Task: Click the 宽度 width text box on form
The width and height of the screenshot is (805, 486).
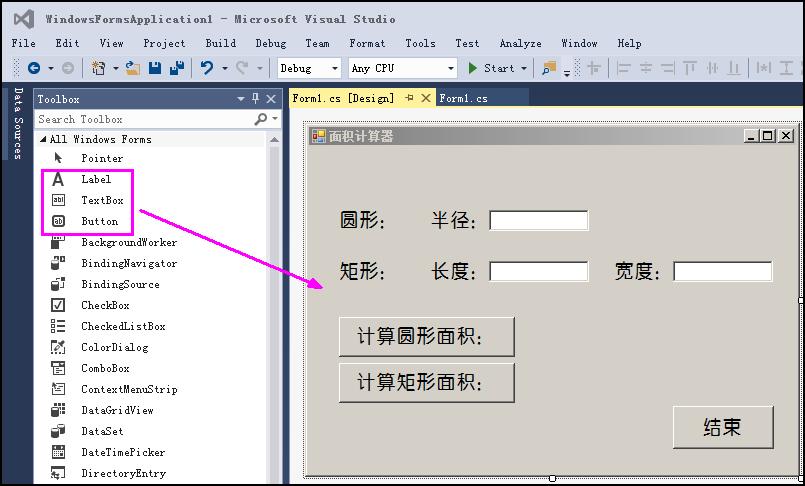Action: 723,271
